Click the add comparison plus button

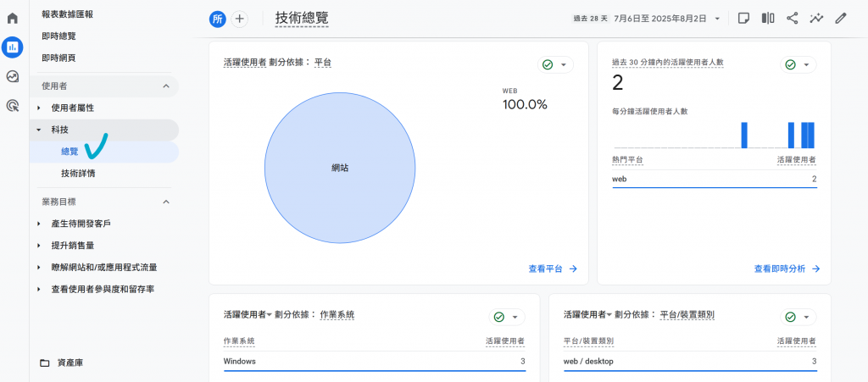pyautogui.click(x=240, y=19)
